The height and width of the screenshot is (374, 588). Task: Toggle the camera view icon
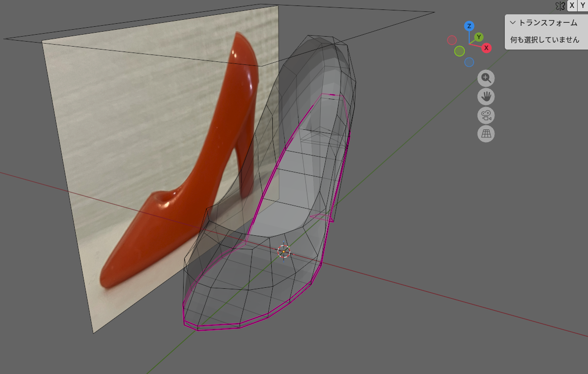coord(486,115)
